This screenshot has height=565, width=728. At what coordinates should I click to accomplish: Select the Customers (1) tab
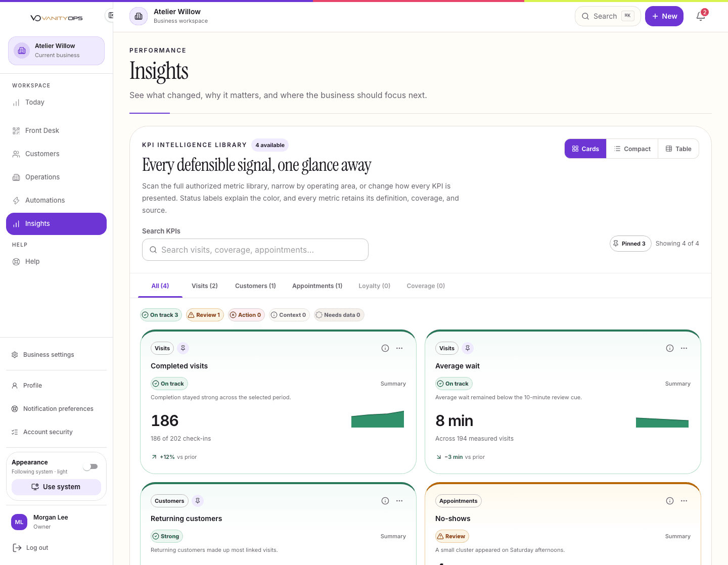(x=255, y=286)
